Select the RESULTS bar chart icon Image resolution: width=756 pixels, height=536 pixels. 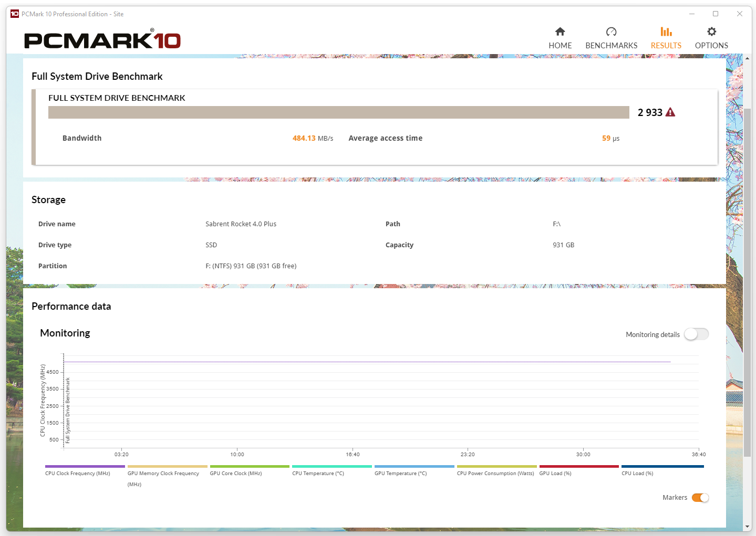[666, 31]
